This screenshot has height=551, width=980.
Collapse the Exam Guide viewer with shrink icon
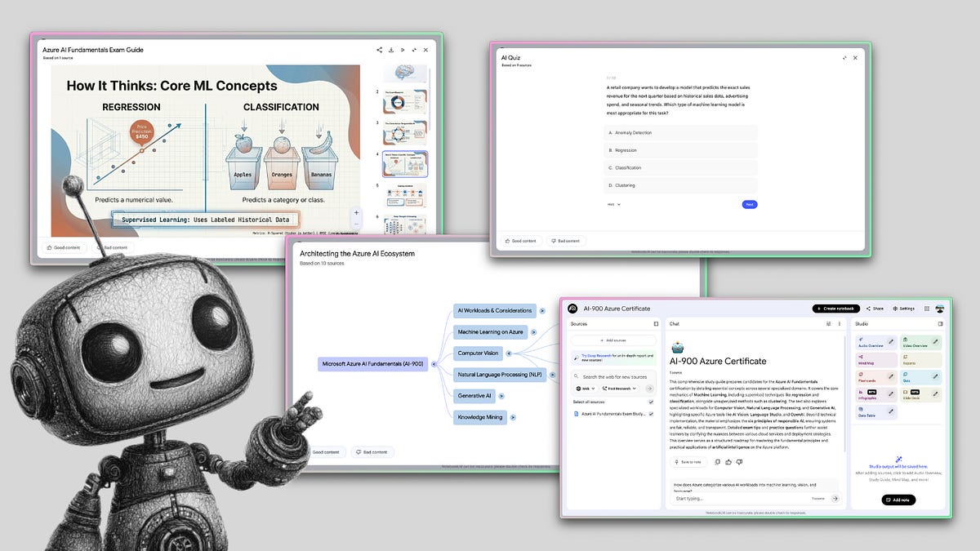(x=414, y=50)
